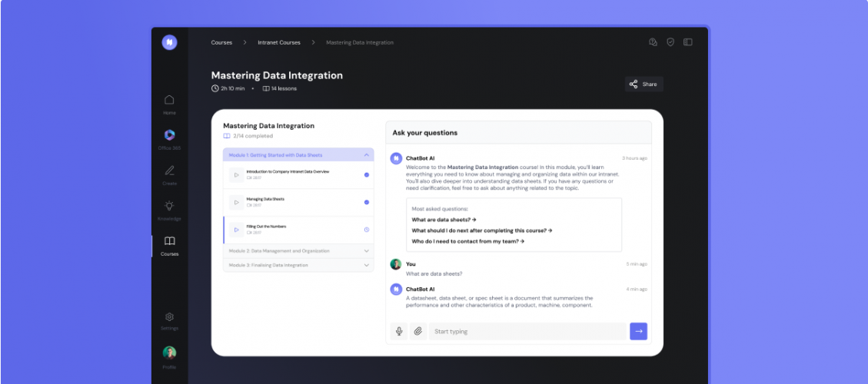Click the '2/14 completed' progress text
The width and height of the screenshot is (868, 384).
252,136
